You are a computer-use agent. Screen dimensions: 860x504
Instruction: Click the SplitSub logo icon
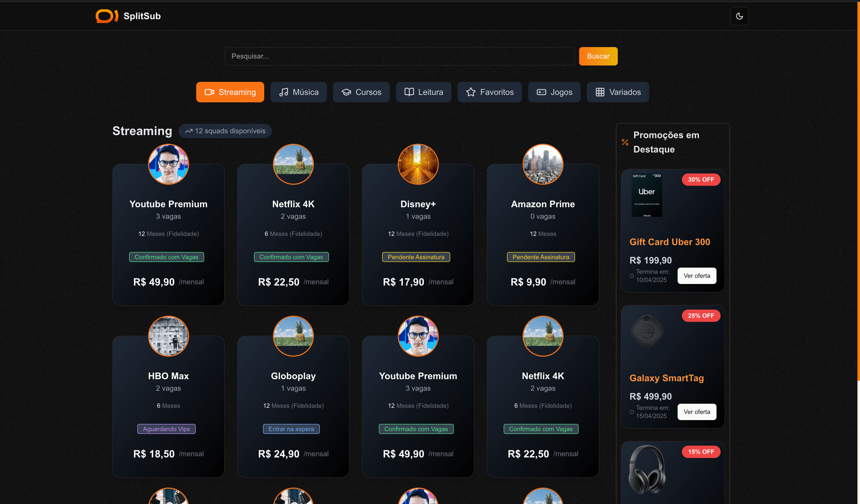(x=106, y=16)
